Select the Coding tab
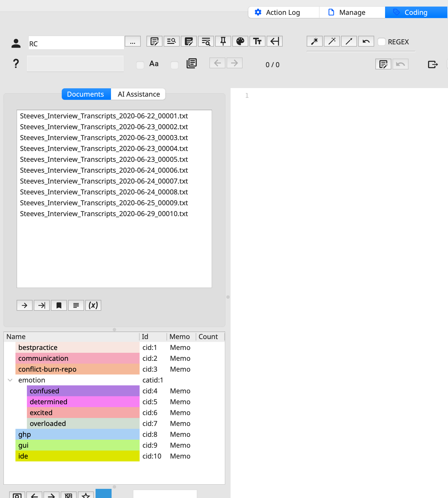The width and height of the screenshot is (448, 498). click(416, 12)
